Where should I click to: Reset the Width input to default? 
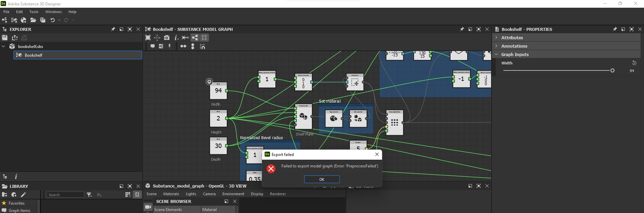click(x=634, y=63)
